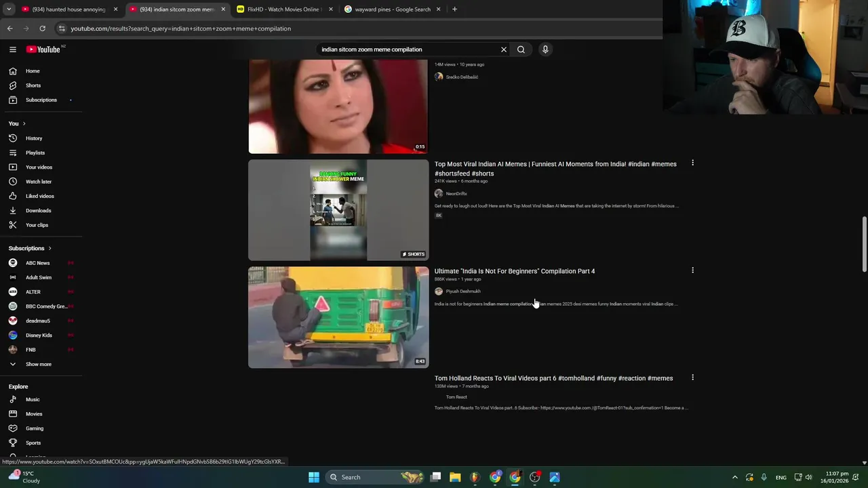Click the Windows taskbar Search box
868x488 pixels.
[x=376, y=477]
